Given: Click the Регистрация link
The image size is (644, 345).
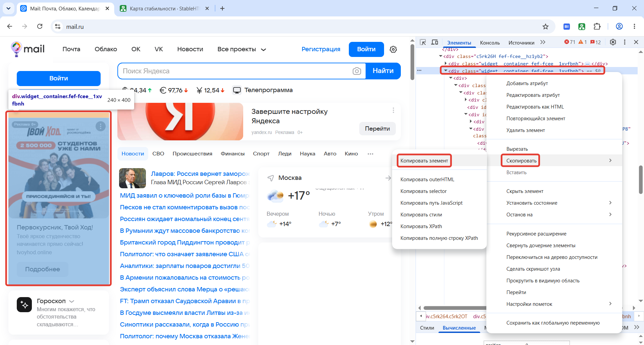Looking at the screenshot, I should [x=321, y=49].
